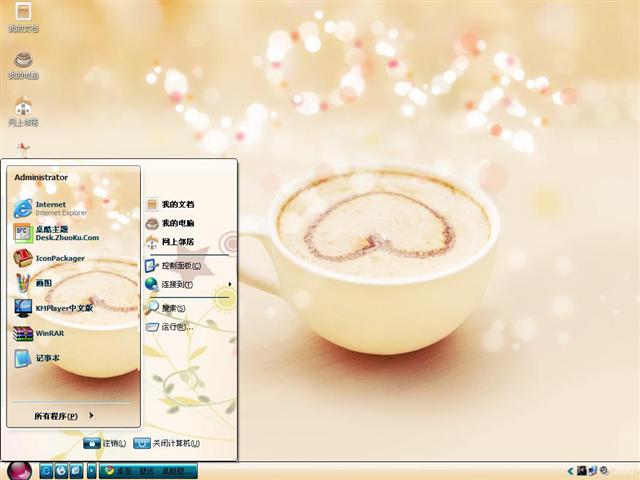Start KMPlayer中文版 from the Start menu
Image resolution: width=640 pixels, height=480 pixels.
53,308
